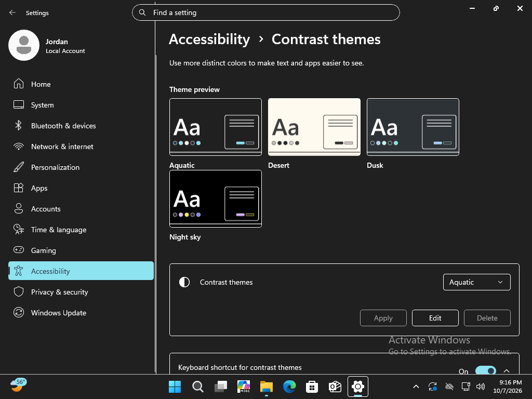Select the Dusk theme preview

click(413, 127)
